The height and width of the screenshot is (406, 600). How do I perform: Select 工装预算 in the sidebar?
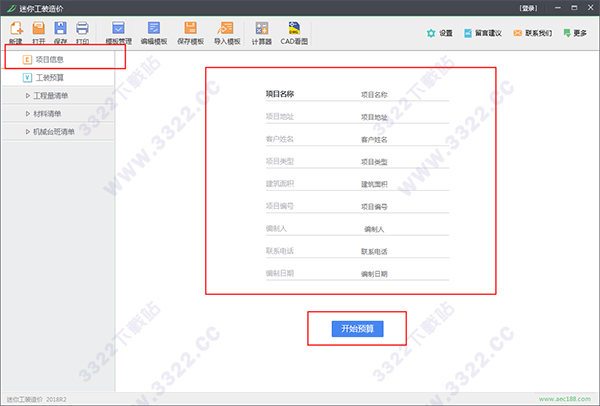point(58,78)
